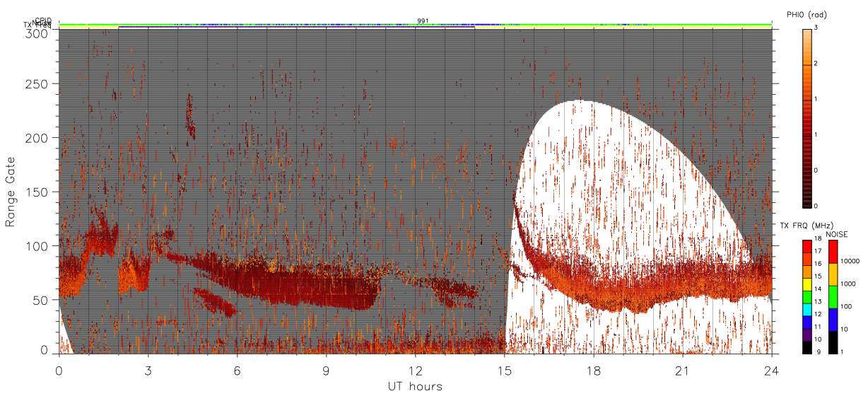This screenshot has height=401, width=868.
Task: Select the black NOISE swatch between 1 and 10
Action: [833, 342]
